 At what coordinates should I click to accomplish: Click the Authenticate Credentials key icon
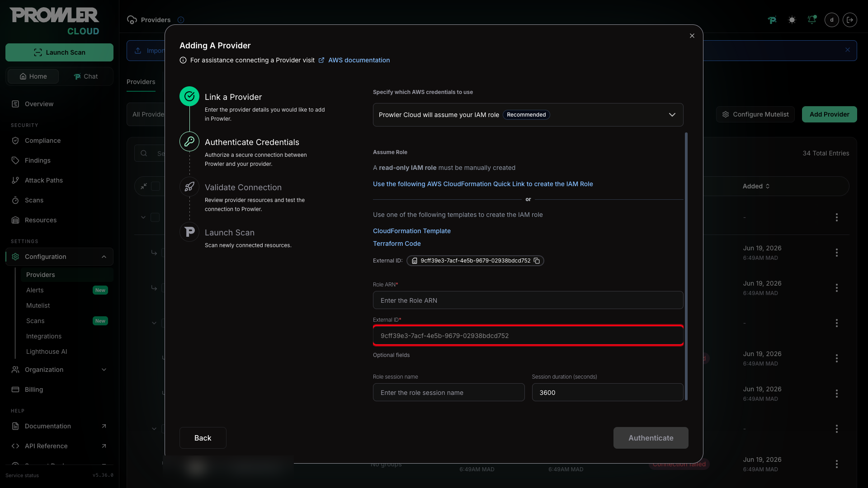click(189, 141)
